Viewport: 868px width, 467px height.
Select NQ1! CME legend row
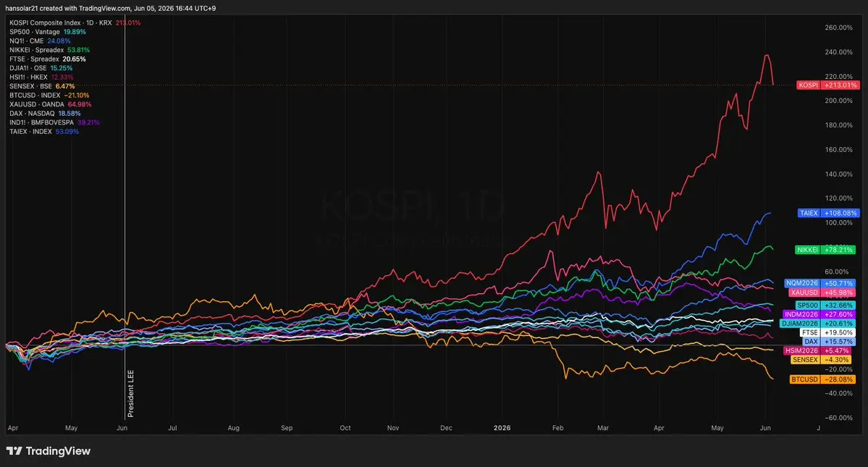(x=40, y=41)
